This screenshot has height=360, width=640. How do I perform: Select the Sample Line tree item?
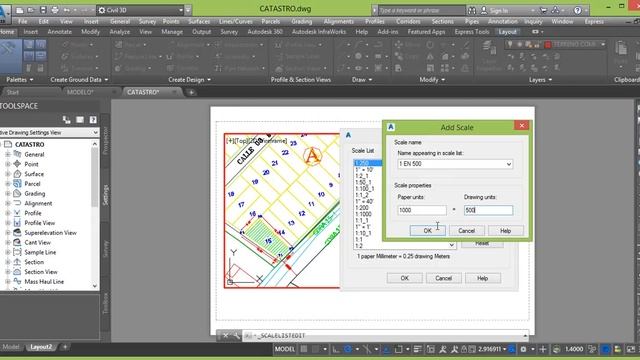(x=40, y=252)
